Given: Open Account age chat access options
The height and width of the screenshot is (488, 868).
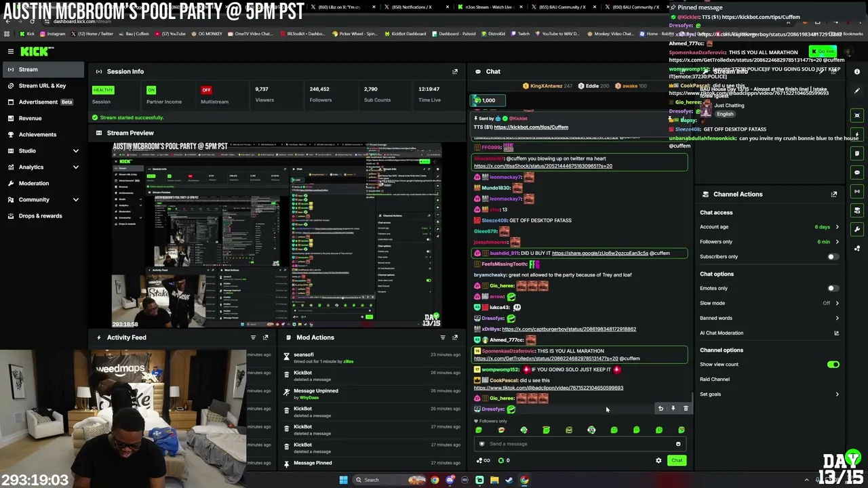Looking at the screenshot, I should click(770, 227).
